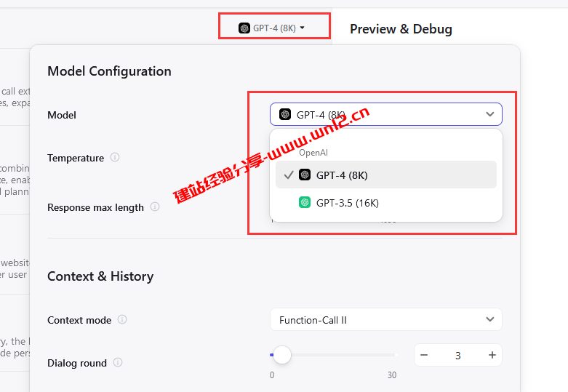Click the black GPT-4 icon in the options list

pos(305,175)
